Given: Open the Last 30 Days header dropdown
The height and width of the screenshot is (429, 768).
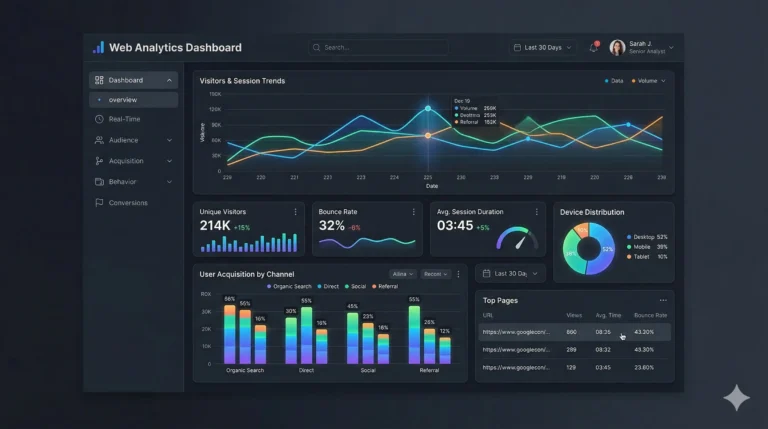Looking at the screenshot, I should 543,48.
